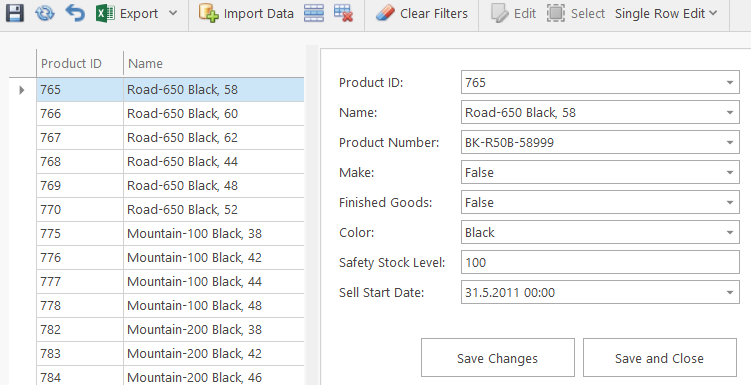
Task: Select the row with Product ID 784
Action: click(171, 376)
